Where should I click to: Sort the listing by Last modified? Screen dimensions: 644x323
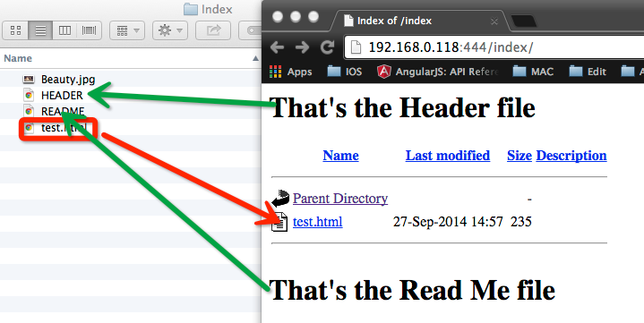pos(448,156)
